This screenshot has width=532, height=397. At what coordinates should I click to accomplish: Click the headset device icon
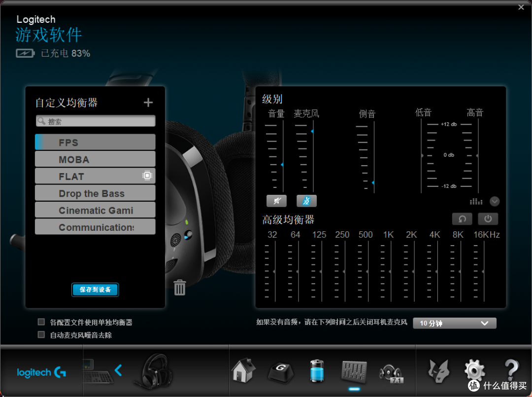point(153,371)
